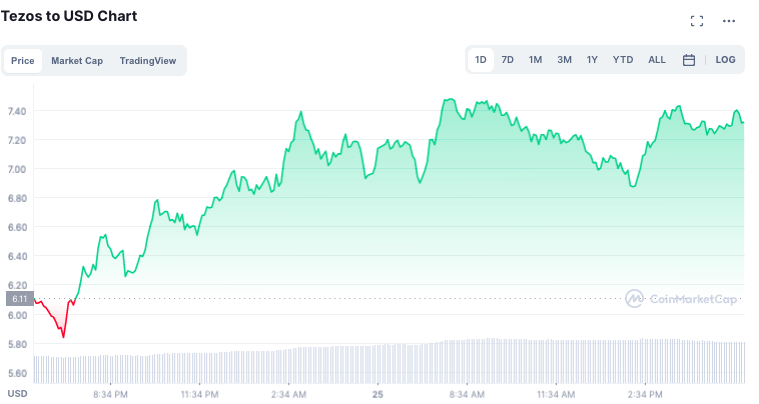
Task: Click the Tezos to USD Chart heading
Action: tap(69, 17)
